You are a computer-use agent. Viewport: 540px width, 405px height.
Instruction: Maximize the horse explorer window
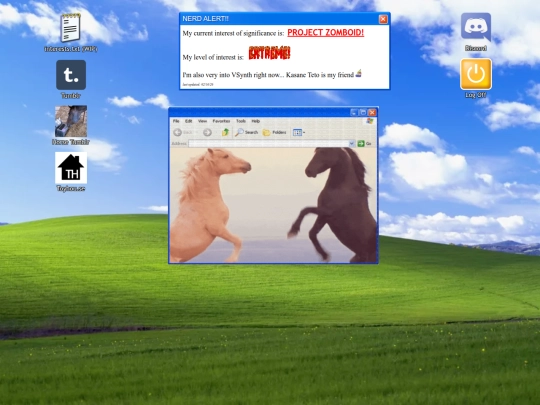[x=363, y=112]
